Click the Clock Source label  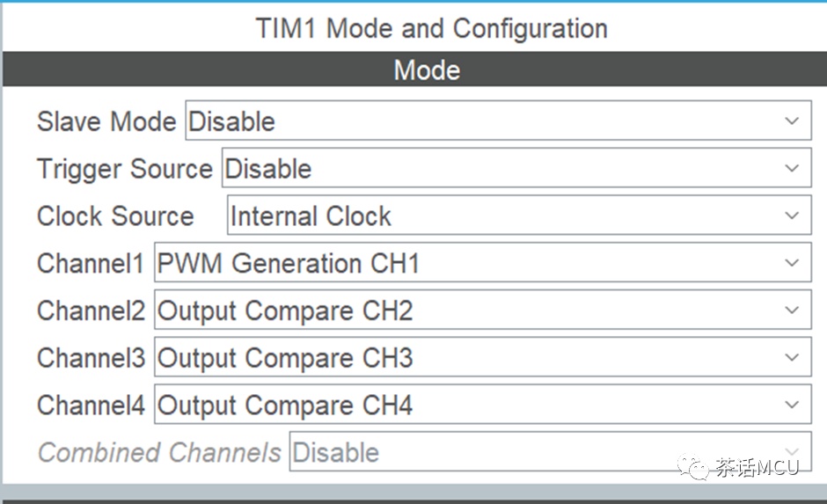[x=115, y=216]
